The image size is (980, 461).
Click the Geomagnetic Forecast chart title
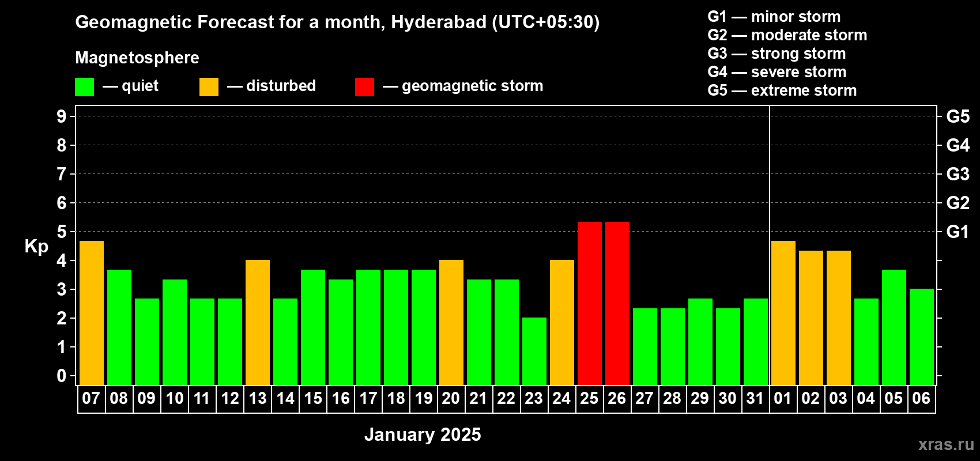pos(337,22)
